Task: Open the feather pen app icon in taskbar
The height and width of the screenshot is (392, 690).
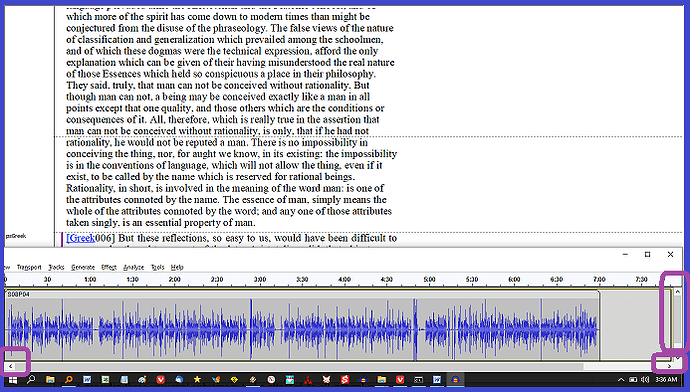Action: (253, 379)
